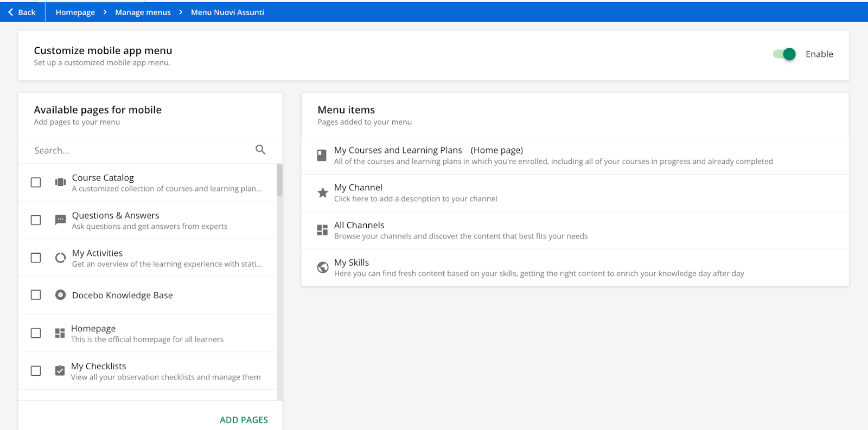The image size is (868, 430).
Task: Open Manage menus breadcrumb
Action: 143,12
